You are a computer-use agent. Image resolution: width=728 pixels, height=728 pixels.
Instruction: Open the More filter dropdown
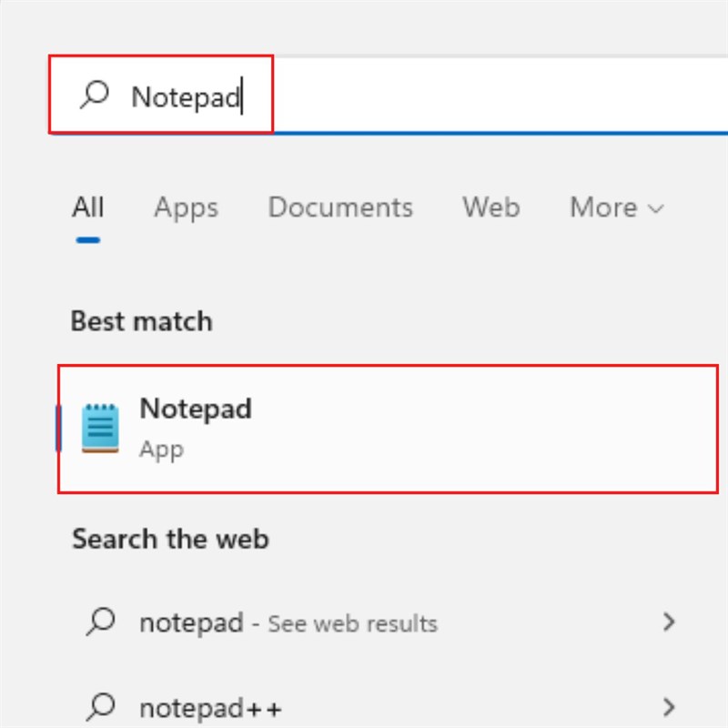(x=604, y=207)
